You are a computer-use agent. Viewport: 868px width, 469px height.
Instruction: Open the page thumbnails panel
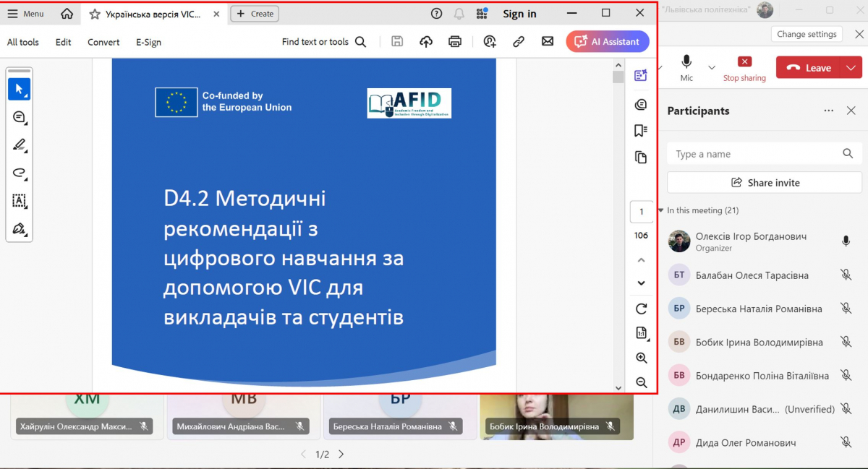pos(640,156)
